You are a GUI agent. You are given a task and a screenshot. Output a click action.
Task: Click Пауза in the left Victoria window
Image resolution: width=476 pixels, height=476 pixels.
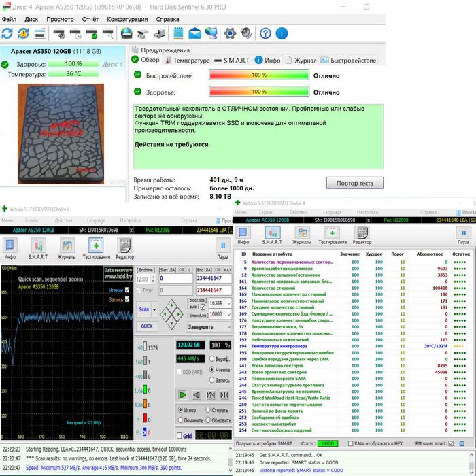click(x=222, y=249)
